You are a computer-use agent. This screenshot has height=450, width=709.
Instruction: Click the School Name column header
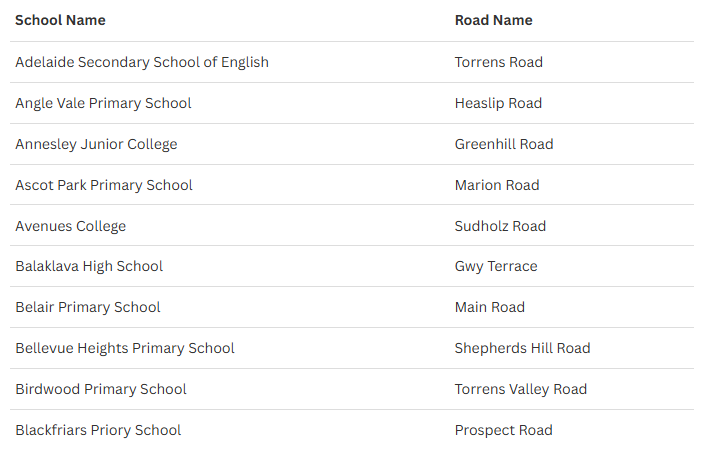tap(60, 20)
